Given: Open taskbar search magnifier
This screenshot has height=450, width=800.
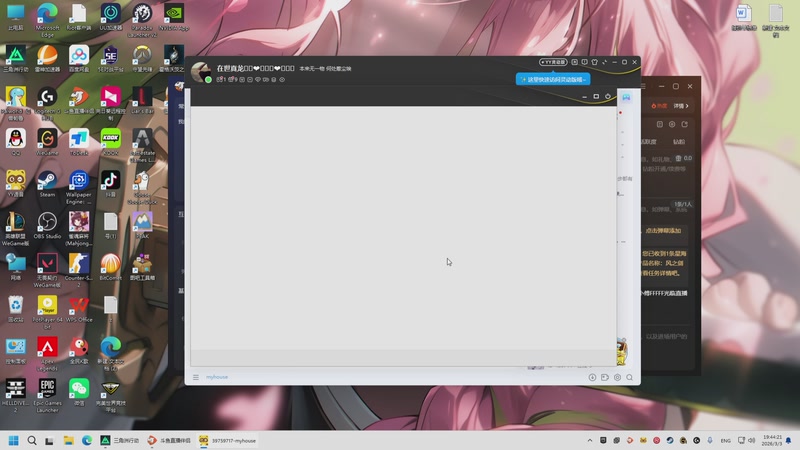Looking at the screenshot, I should tap(32, 440).
